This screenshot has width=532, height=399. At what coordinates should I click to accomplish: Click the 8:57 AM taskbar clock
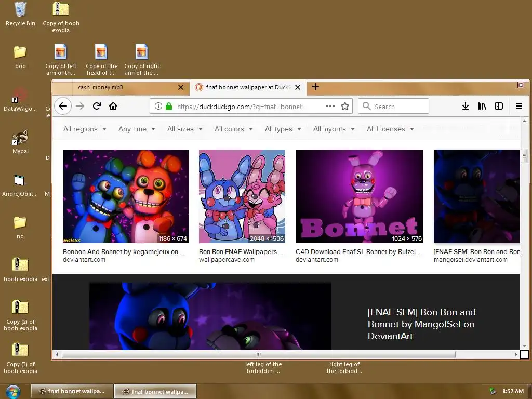(x=513, y=391)
